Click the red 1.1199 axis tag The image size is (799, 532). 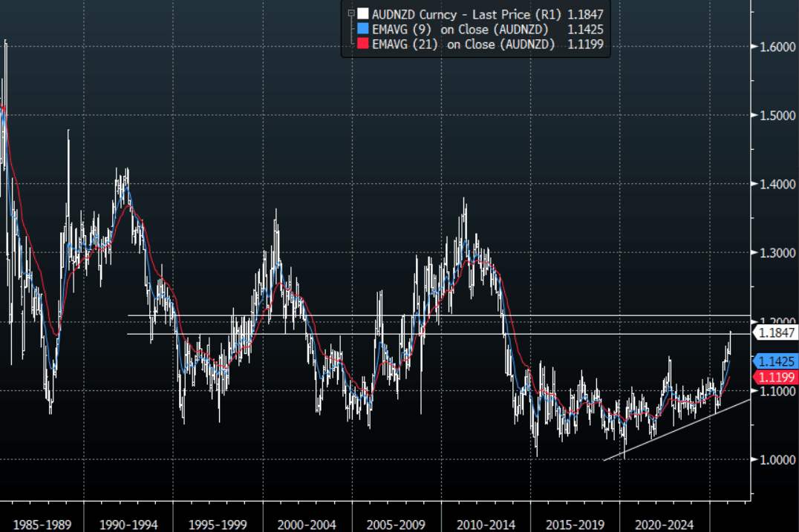coord(775,377)
